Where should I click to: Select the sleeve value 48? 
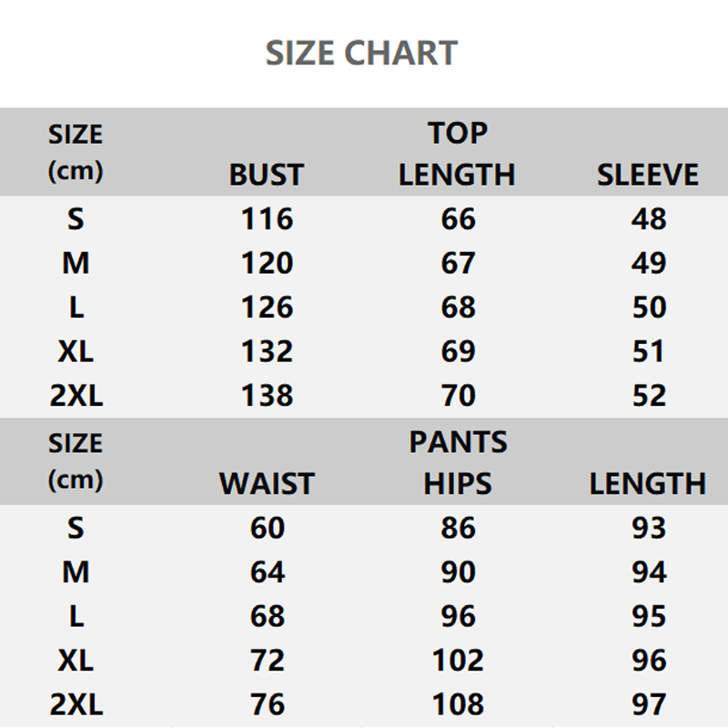[x=648, y=219]
